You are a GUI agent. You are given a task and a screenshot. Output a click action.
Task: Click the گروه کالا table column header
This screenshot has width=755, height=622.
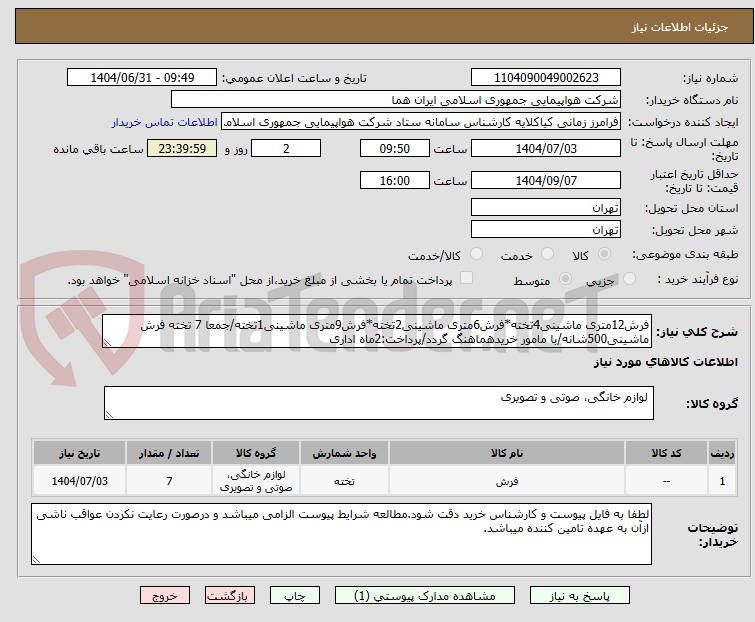256,453
